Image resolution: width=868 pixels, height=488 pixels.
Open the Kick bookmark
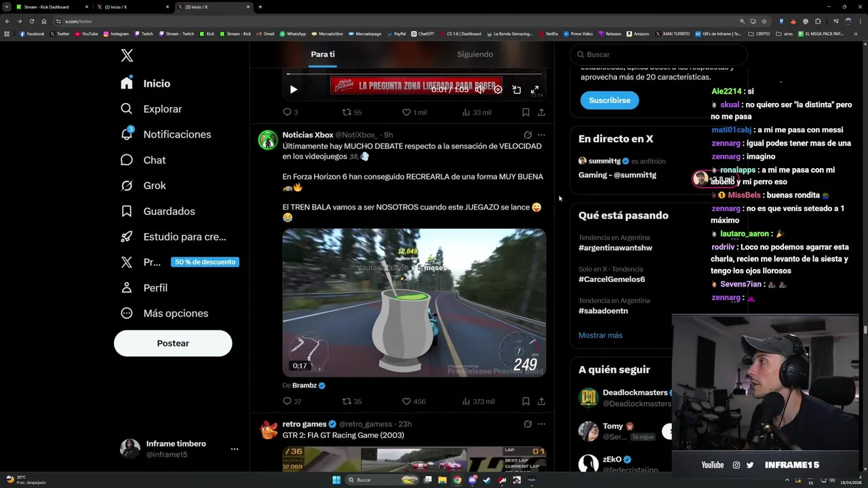[x=207, y=33]
